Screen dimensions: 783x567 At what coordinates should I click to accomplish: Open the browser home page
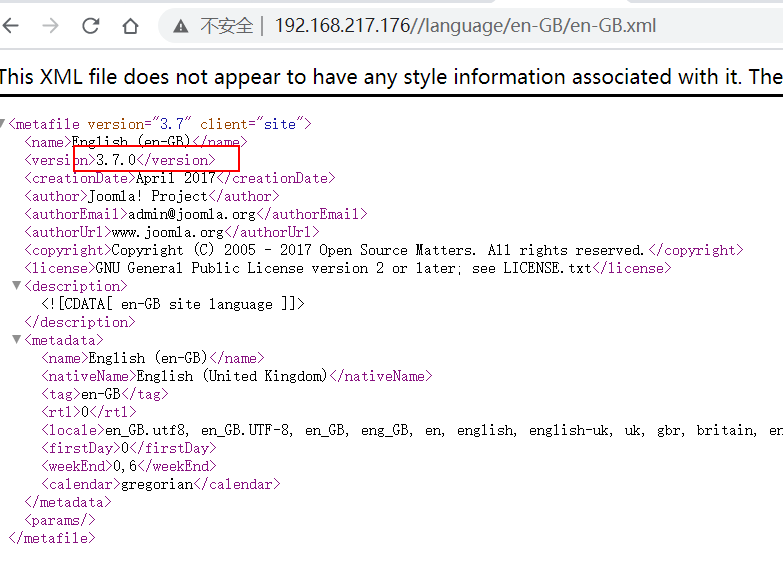click(x=130, y=25)
